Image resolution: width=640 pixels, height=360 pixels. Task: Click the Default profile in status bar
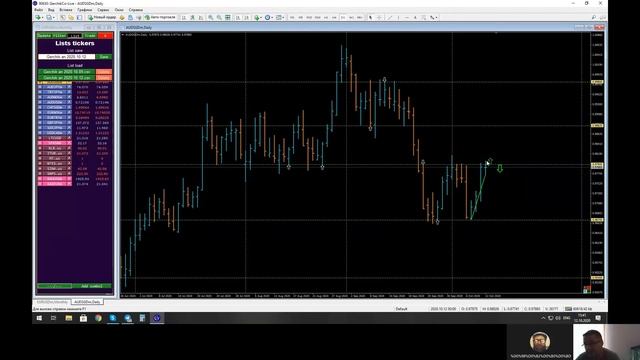[x=401, y=309]
